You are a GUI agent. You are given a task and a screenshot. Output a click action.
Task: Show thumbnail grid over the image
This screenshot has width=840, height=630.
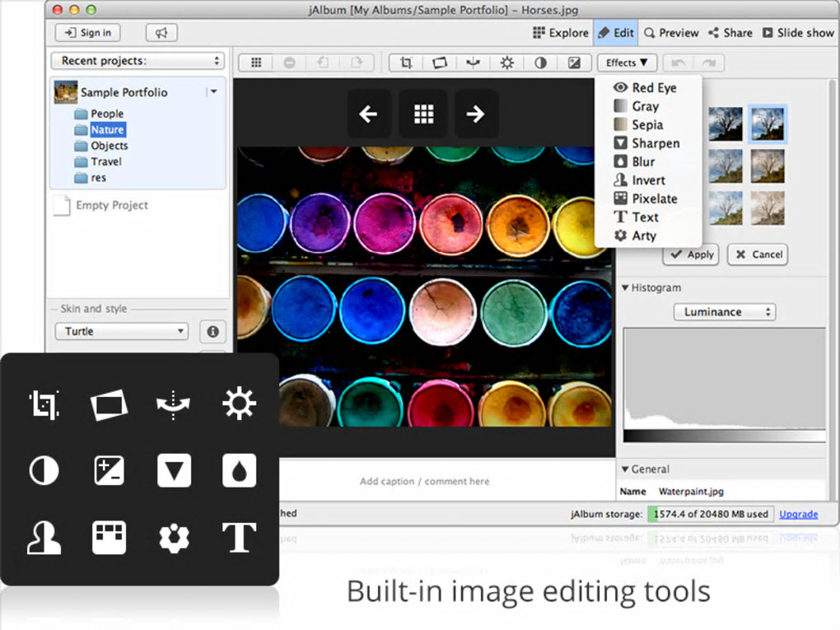[423, 114]
